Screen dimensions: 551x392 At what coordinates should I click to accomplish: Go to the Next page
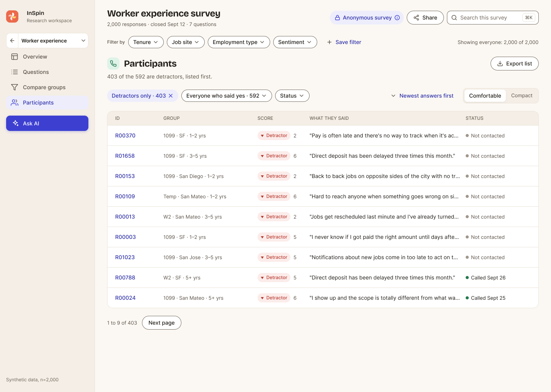161,323
